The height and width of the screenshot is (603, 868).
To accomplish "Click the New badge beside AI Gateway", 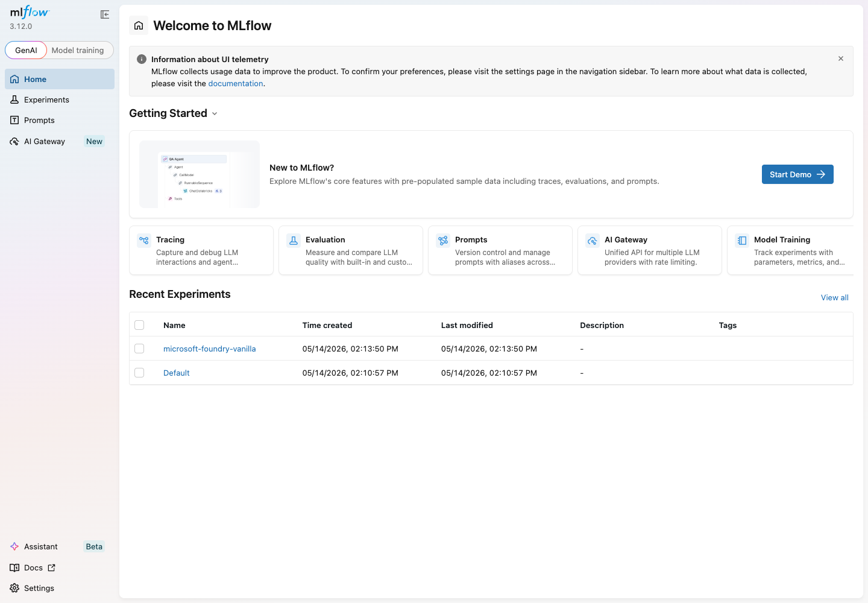I will click(94, 141).
